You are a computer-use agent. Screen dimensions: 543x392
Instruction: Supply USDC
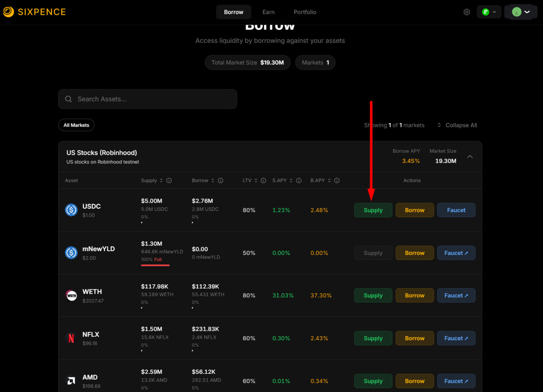pos(373,210)
